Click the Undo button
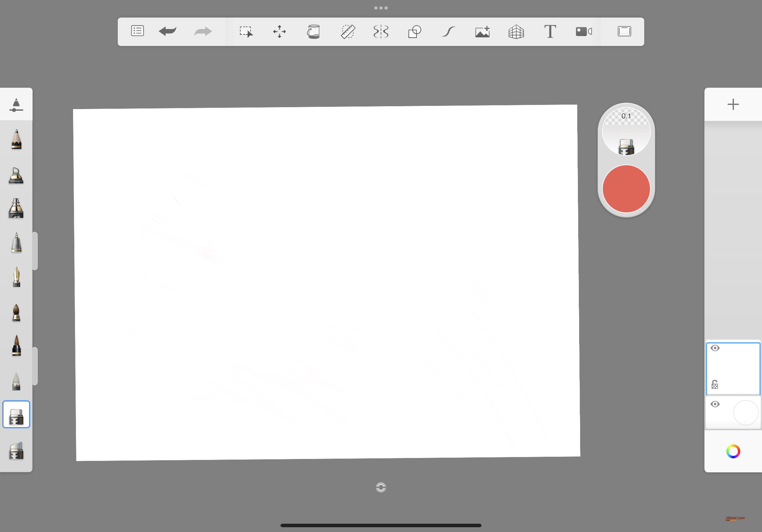This screenshot has height=532, width=762. tap(168, 32)
